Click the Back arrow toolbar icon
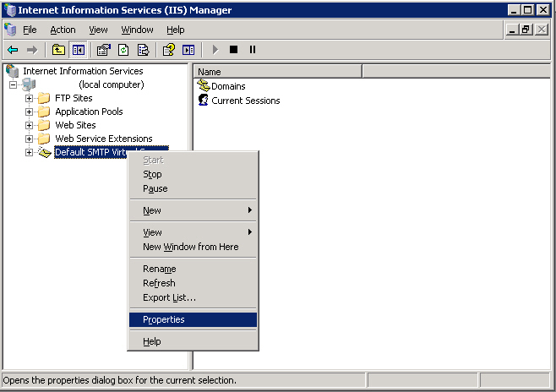556x392 pixels. pyautogui.click(x=13, y=50)
